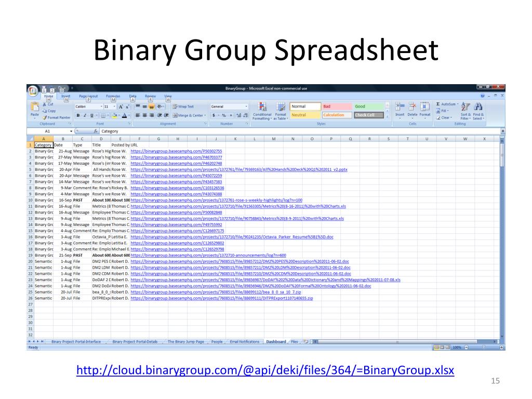Open Format as Table gallery
The height and width of the screenshot is (399, 532).
[x=281, y=111]
